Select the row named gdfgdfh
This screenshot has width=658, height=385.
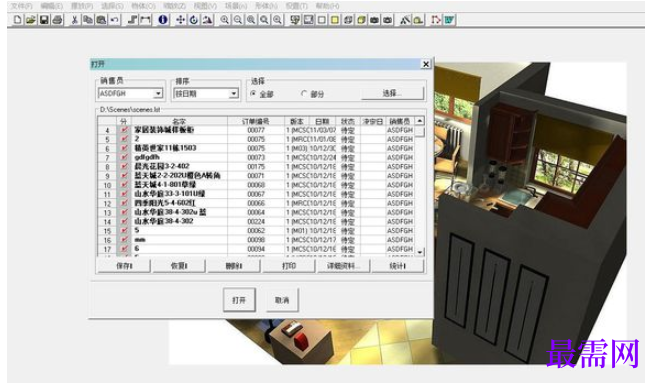click(147, 157)
